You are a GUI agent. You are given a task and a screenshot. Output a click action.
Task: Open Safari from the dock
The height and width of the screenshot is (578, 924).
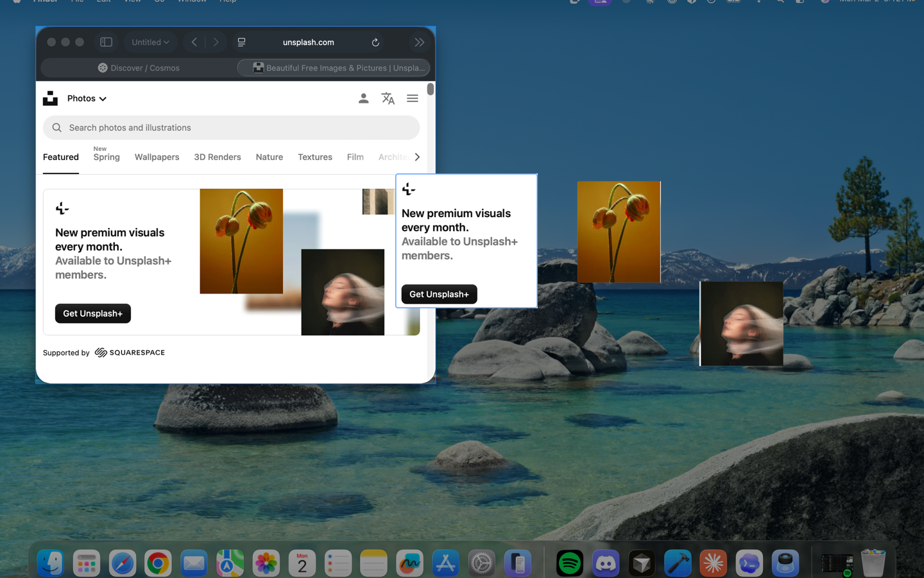123,563
